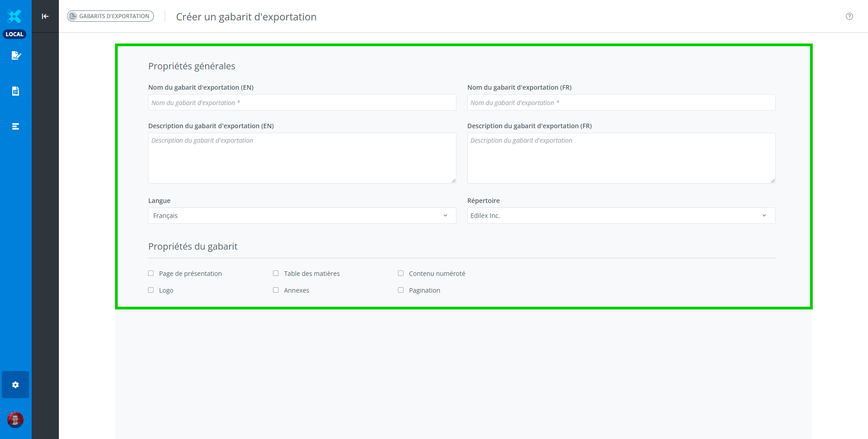Screen dimensions: 868x439
Task: Click the description (FR) text area
Action: click(621, 158)
